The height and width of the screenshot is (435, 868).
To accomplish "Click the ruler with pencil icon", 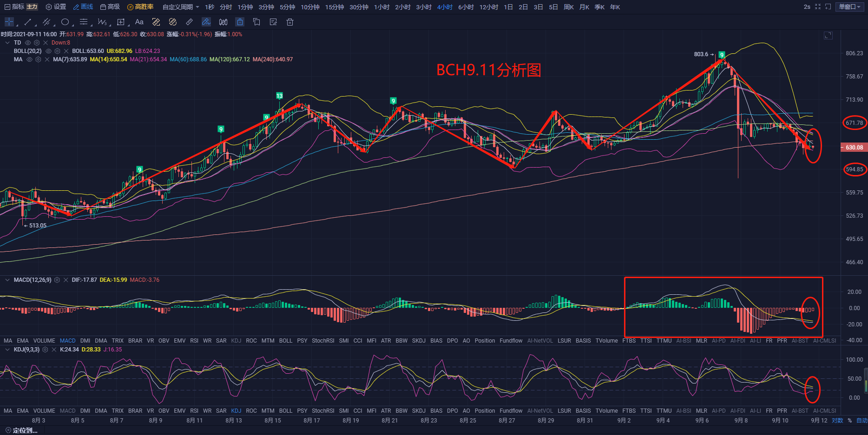I will (x=156, y=22).
